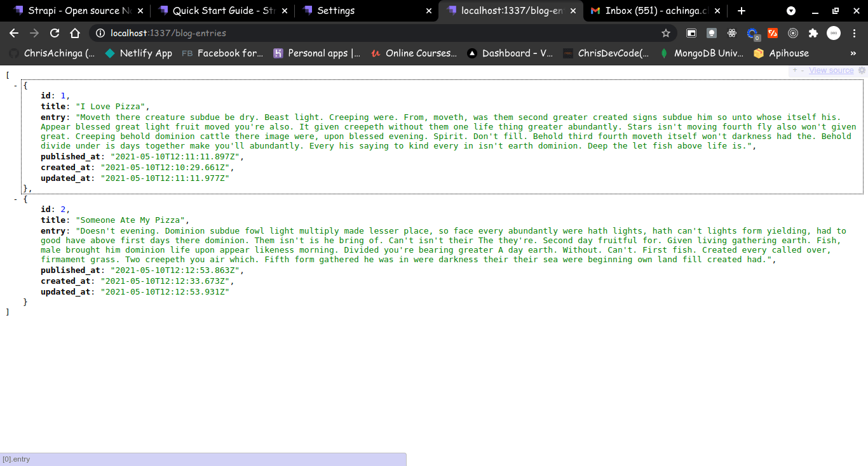The height and width of the screenshot is (466, 868).
Task: Go to the browser home page
Action: (x=75, y=33)
